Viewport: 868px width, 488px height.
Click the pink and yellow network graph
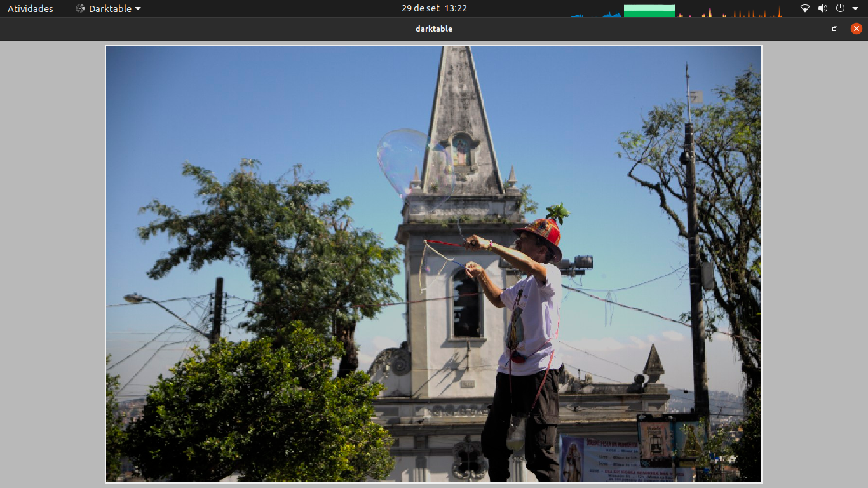coord(702,11)
